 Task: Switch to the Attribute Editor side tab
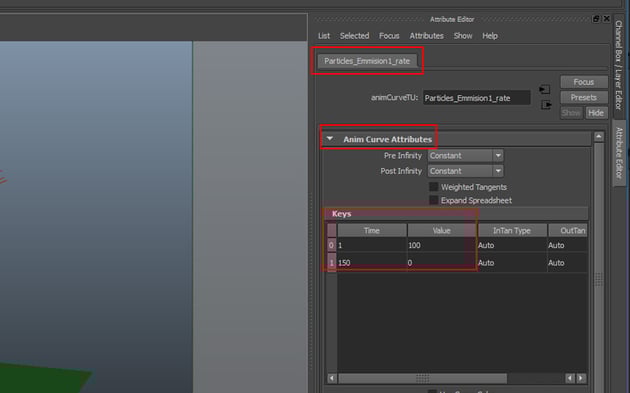point(619,154)
